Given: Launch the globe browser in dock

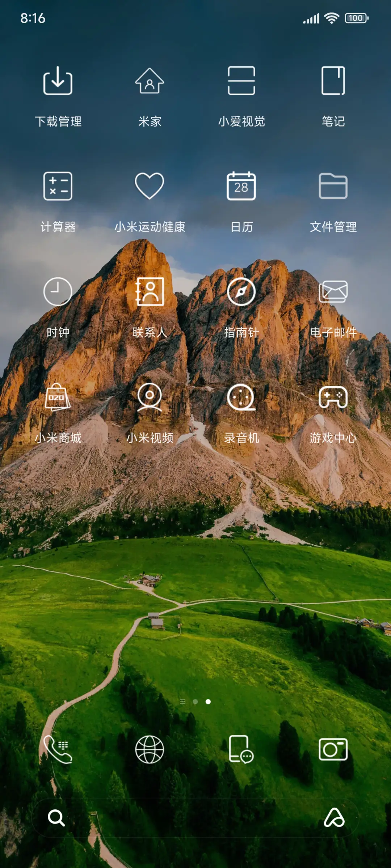Looking at the screenshot, I should click(x=150, y=749).
